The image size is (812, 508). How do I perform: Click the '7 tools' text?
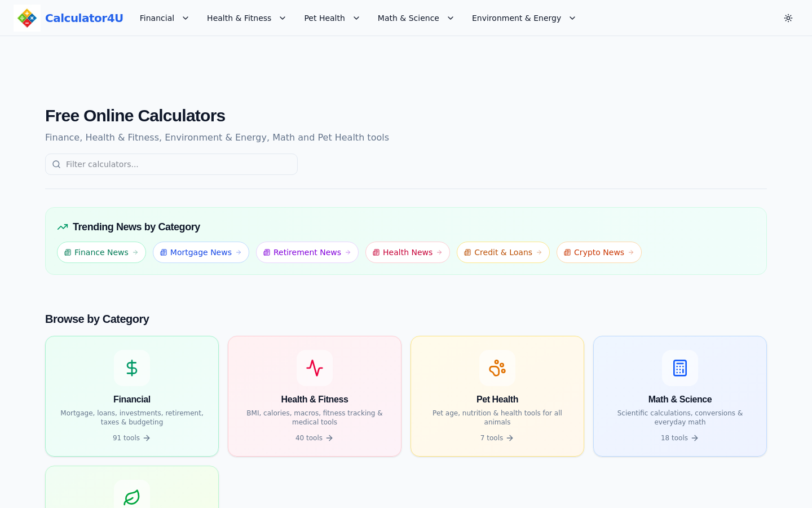492,438
